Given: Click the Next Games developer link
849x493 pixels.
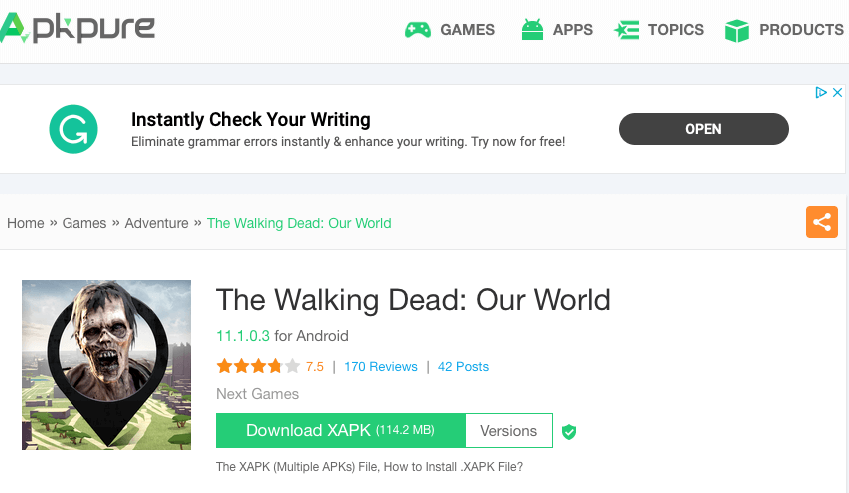Looking at the screenshot, I should [x=257, y=394].
